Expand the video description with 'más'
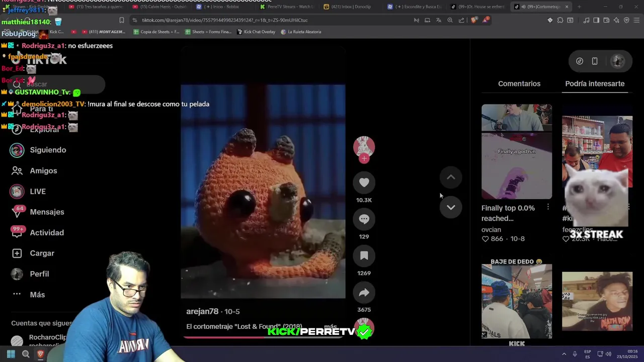Viewport: 644px width, 362px height. point(331,327)
